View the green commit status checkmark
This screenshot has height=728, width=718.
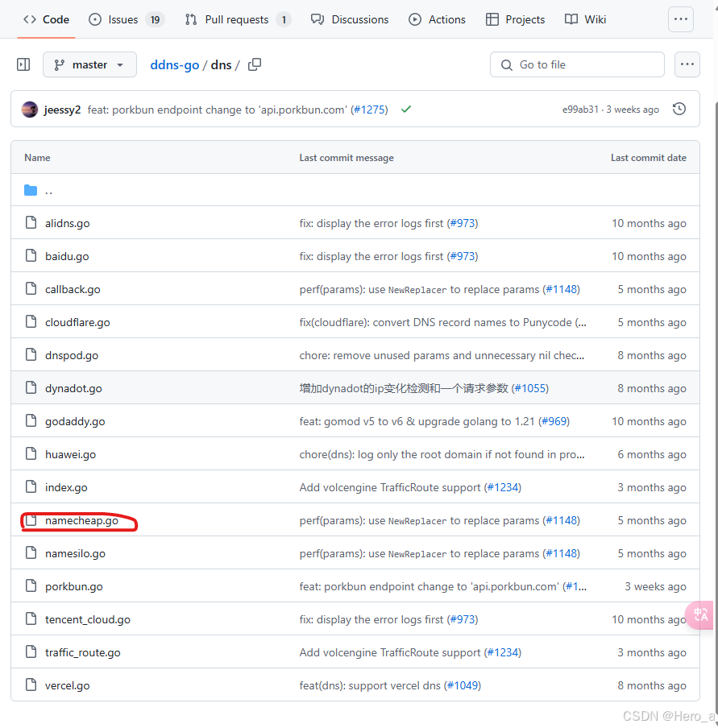(406, 109)
